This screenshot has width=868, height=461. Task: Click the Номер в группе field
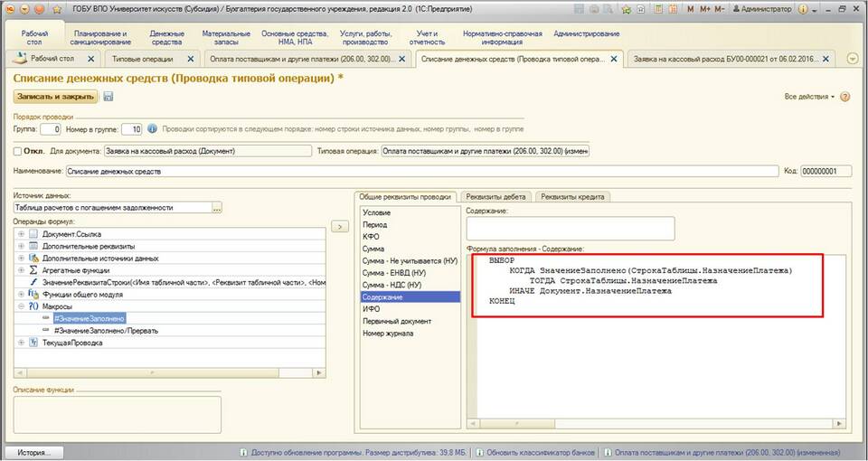(132, 129)
